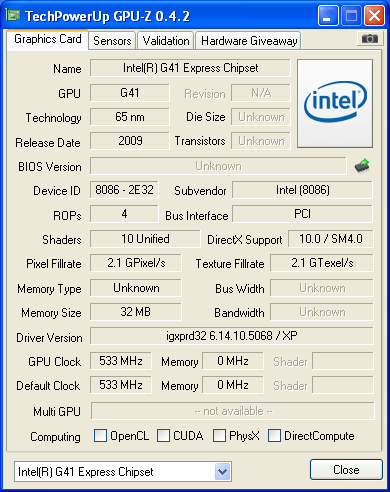390x492 pixels.
Task: Click the Memory Type value Unknown
Action: [136, 288]
